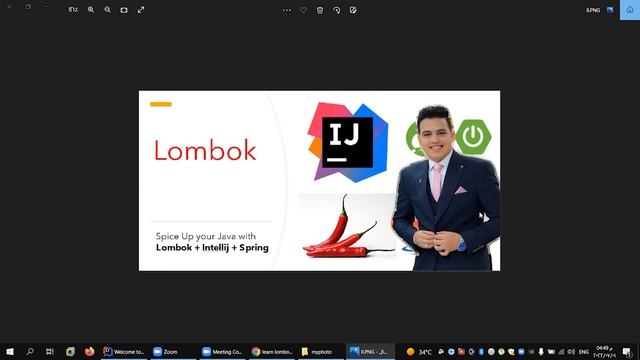Switch to Zoom 'Meeting Co...' taskbar window
Screen dimensions: 640x360
pos(223,351)
